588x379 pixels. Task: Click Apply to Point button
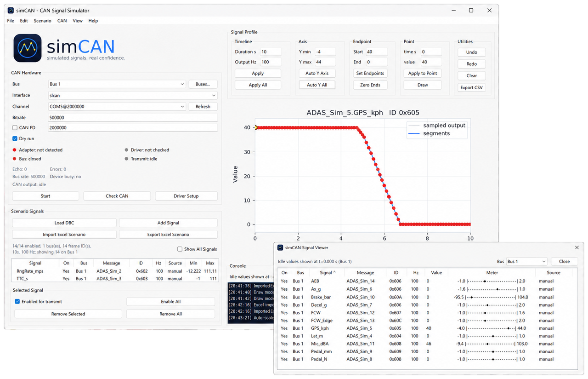[423, 73]
